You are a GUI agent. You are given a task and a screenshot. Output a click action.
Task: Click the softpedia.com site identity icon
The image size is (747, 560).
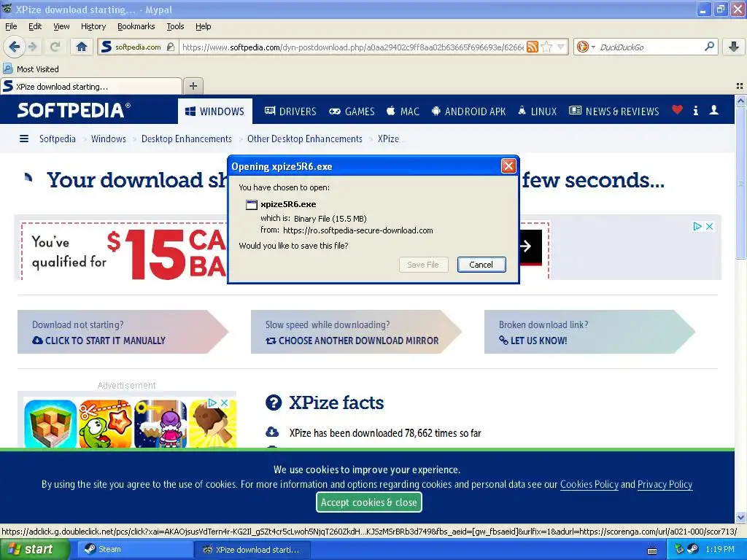point(137,47)
